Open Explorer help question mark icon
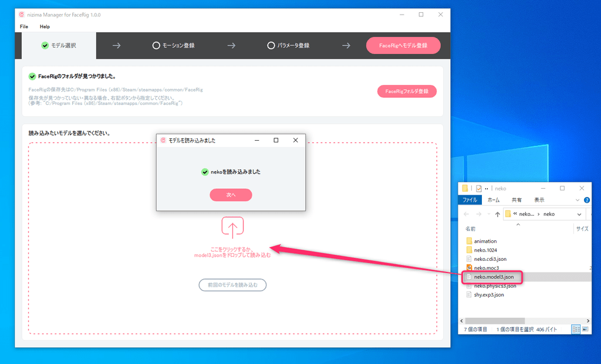 [x=587, y=200]
